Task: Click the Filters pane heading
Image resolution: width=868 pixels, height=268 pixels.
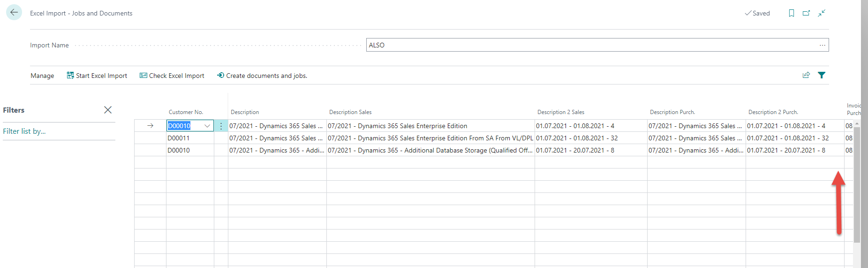Action: (x=14, y=110)
